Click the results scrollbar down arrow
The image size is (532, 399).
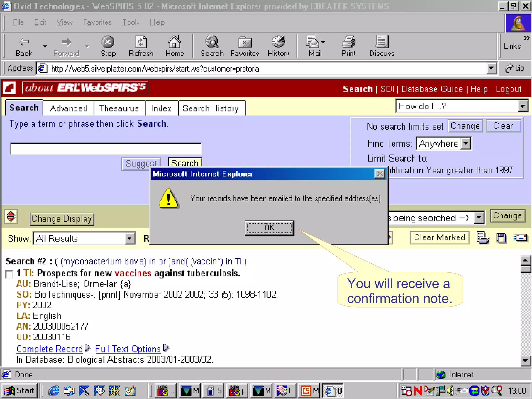pos(525,360)
